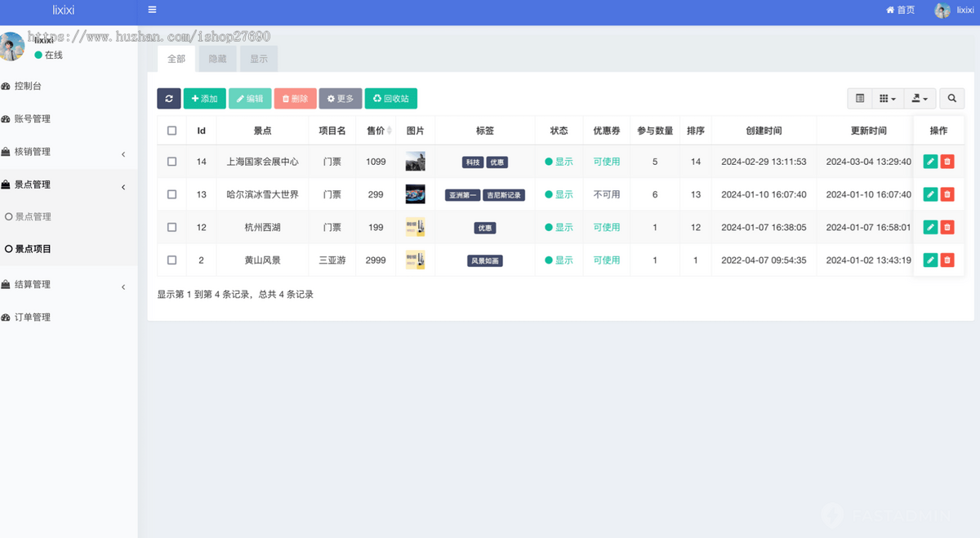Open the 更多 dropdown button
Image resolution: width=980 pixels, height=538 pixels.
click(x=341, y=99)
